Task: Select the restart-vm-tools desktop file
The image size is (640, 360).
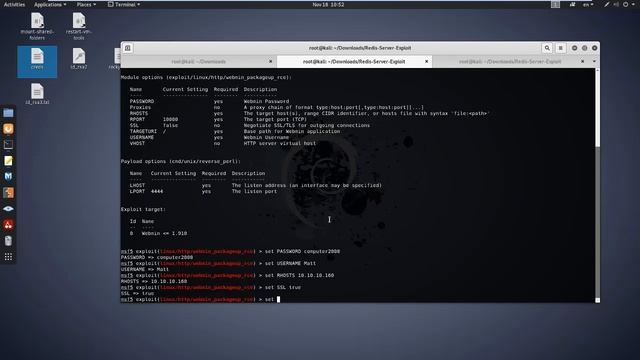Action: (x=79, y=26)
